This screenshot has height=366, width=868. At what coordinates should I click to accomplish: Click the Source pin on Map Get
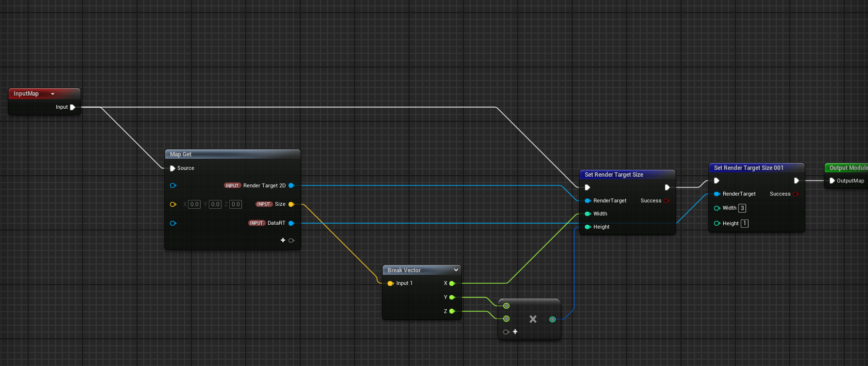coord(172,168)
